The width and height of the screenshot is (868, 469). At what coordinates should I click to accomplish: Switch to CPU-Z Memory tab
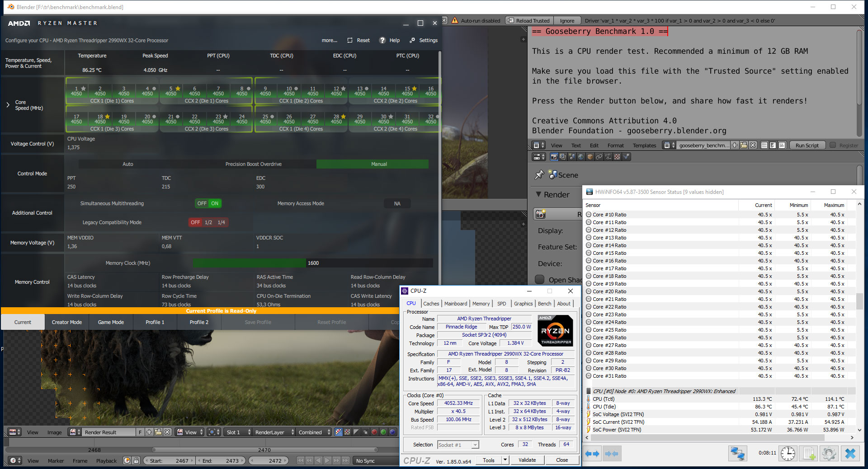[481, 304]
